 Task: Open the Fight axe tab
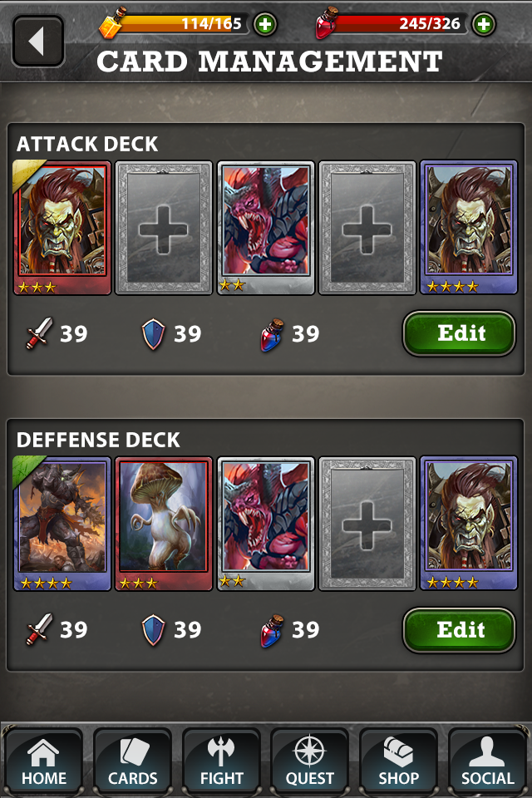point(221,762)
